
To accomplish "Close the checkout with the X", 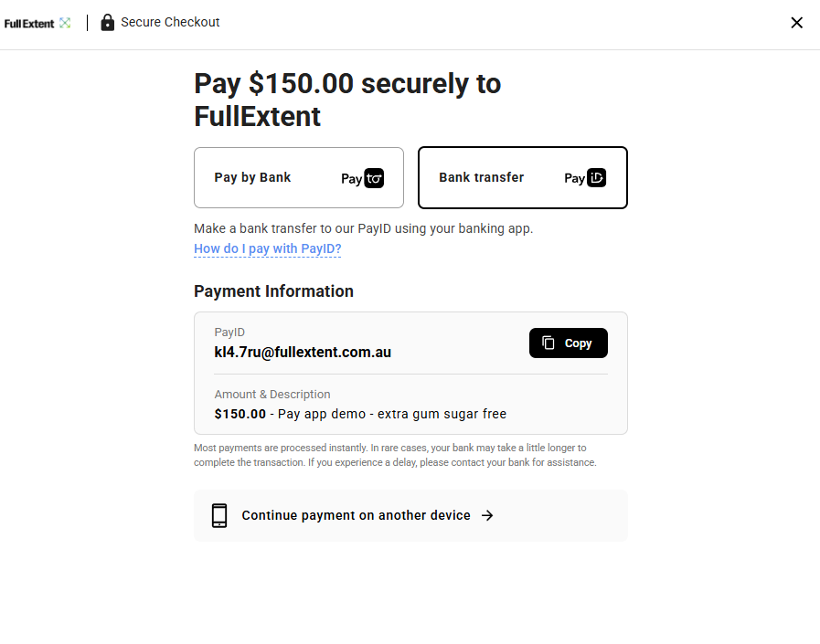I will [x=796, y=23].
